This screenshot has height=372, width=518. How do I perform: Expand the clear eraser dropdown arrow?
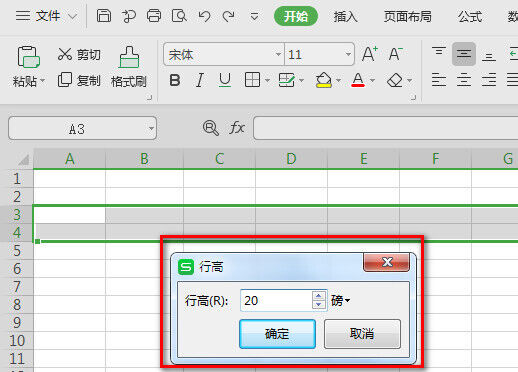coord(410,80)
